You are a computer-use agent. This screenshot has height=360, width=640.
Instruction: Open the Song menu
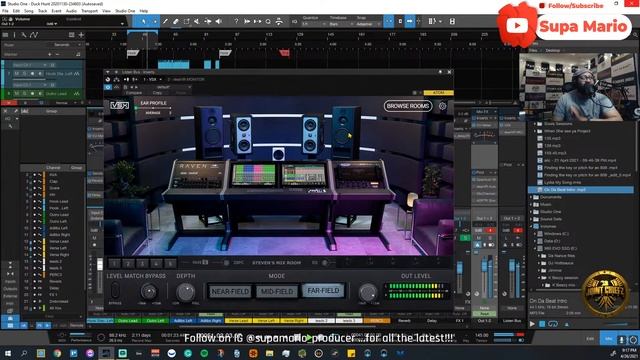point(29,11)
